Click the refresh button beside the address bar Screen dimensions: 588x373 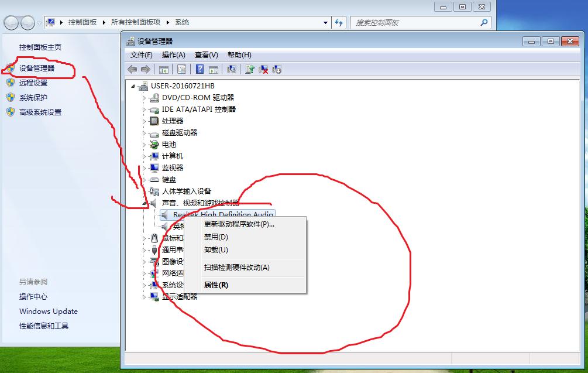pos(339,22)
